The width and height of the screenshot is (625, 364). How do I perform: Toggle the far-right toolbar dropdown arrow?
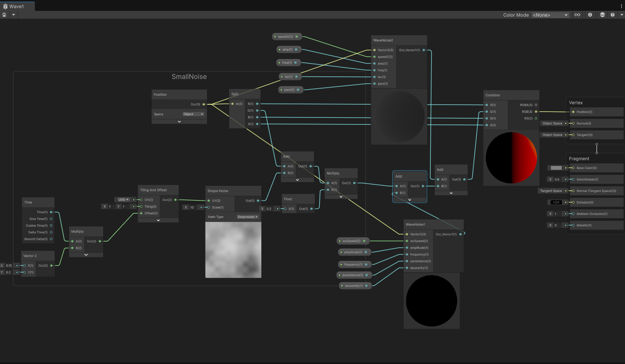622,15
